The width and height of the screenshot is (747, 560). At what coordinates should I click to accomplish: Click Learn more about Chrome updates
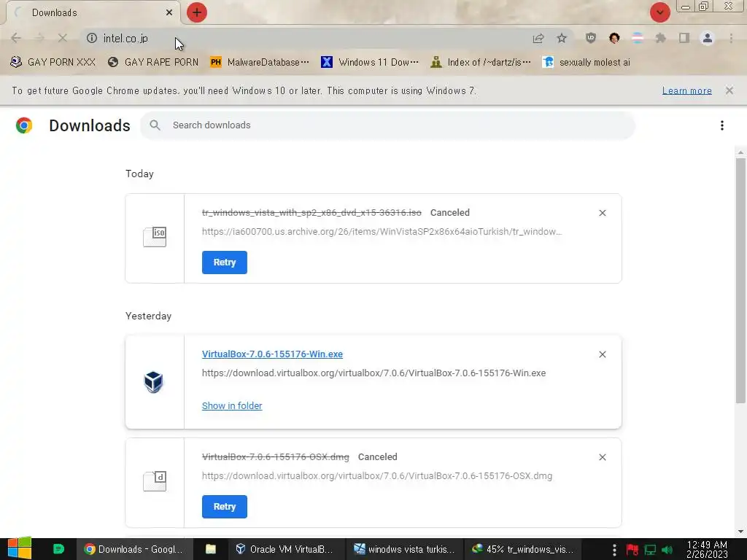pyautogui.click(x=686, y=90)
